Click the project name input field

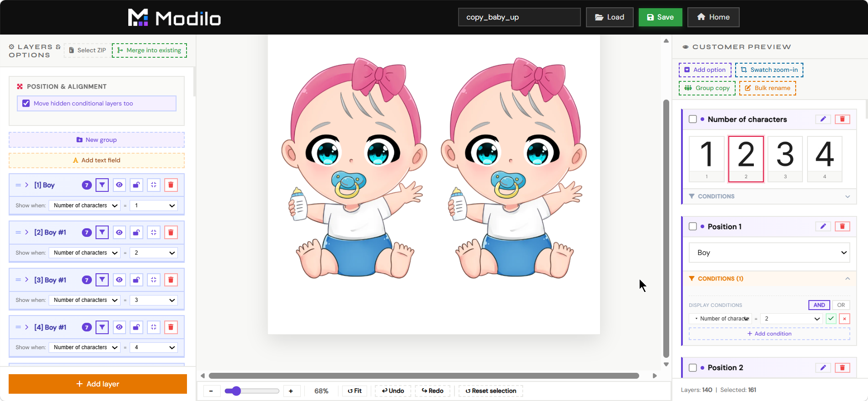tap(520, 17)
